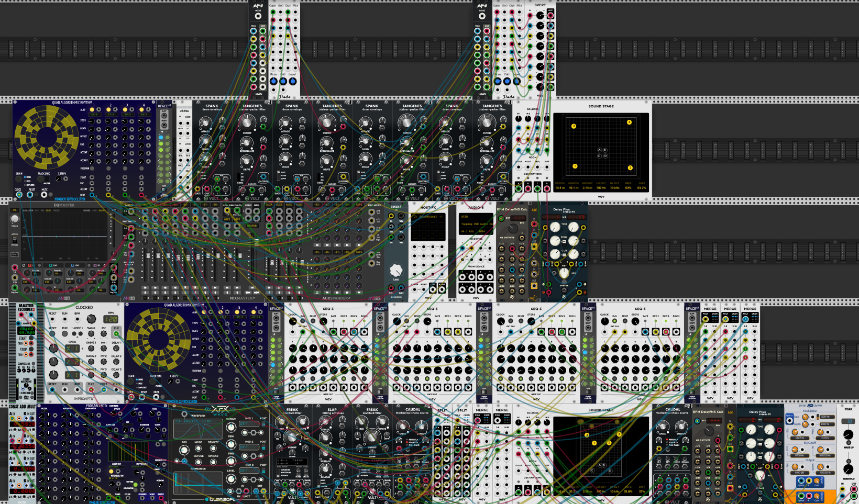Toggle MUTE on the Quad Algorithmic Rhythm beside Clocked
The height and width of the screenshot is (504, 859).
162,397
